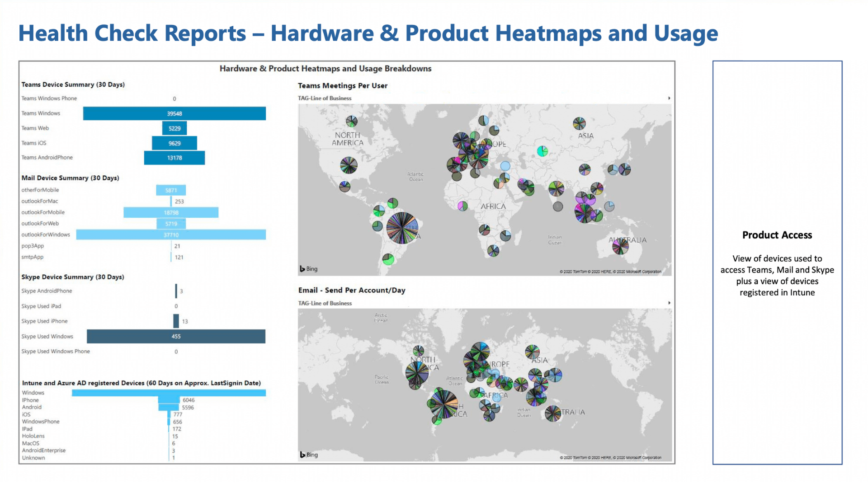Select the pie chart marker over Australia in the Teams map

click(x=620, y=246)
